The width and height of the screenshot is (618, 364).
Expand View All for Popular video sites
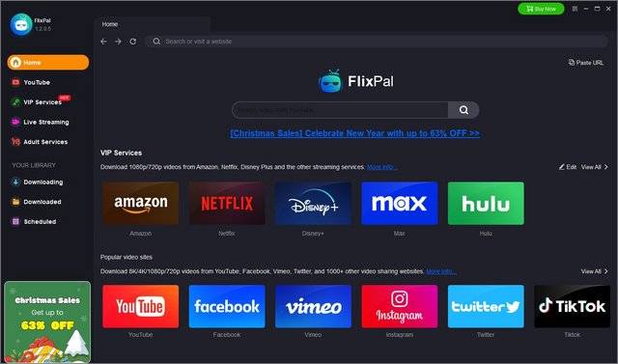click(x=595, y=271)
